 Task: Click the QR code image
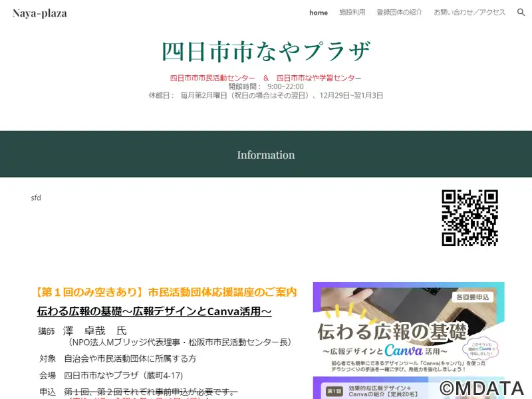click(469, 218)
